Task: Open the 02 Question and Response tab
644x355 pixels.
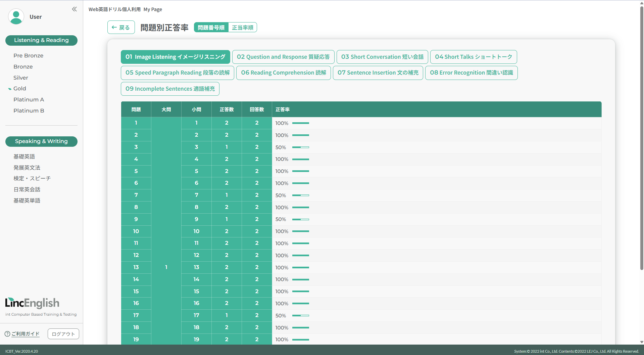Action: (283, 57)
